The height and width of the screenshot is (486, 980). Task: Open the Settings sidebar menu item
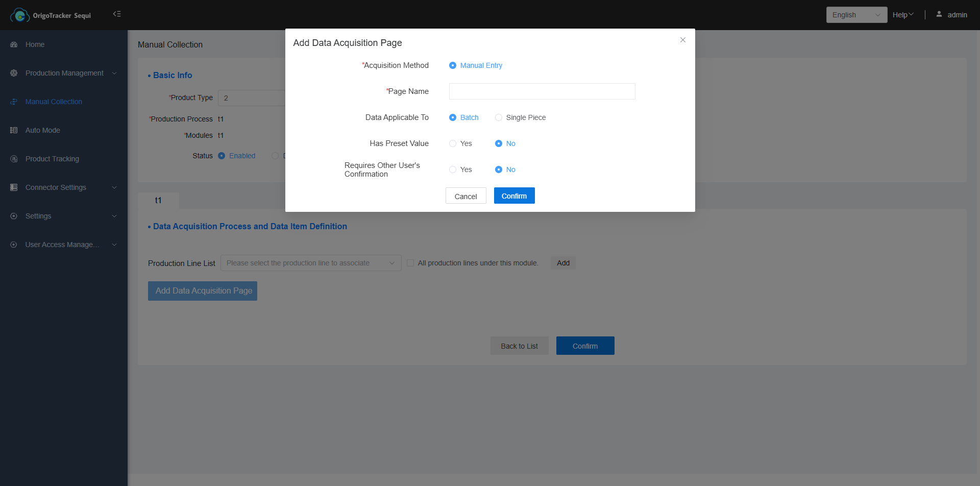(x=38, y=216)
